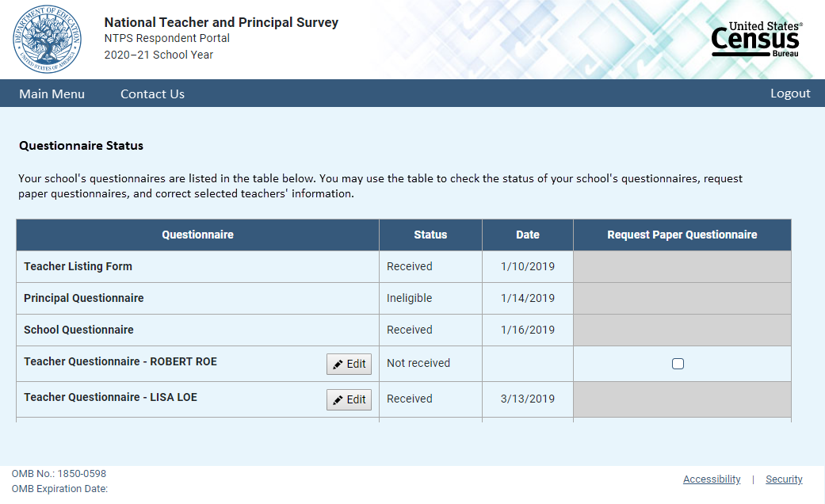Click the Request Paper Questionnaire column header
This screenshot has height=504, width=825.
[x=682, y=235]
